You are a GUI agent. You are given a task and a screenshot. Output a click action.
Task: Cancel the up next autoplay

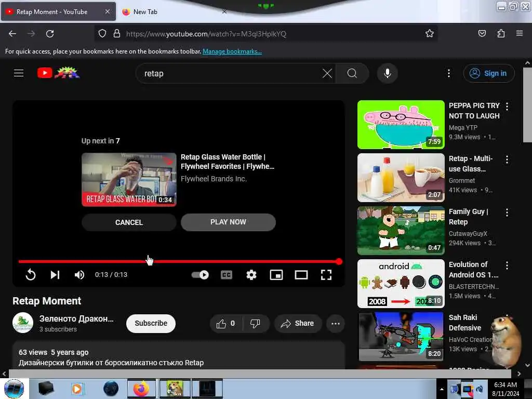(x=129, y=222)
